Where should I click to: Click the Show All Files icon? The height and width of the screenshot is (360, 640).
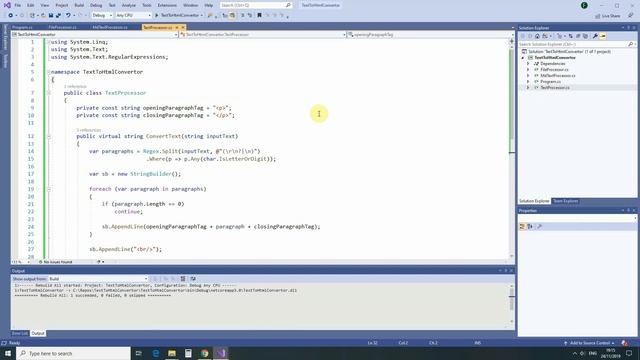click(x=585, y=36)
